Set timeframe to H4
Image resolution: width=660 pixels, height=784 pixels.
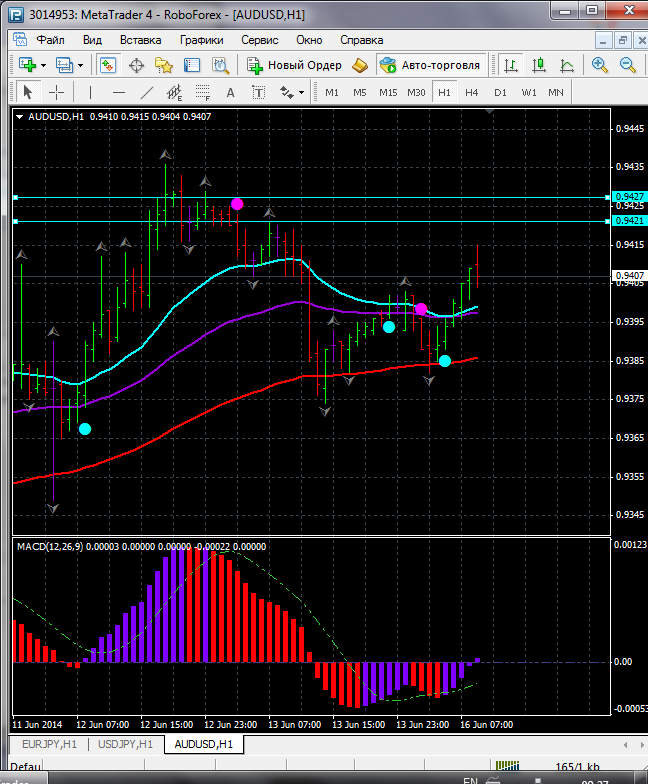(x=472, y=92)
